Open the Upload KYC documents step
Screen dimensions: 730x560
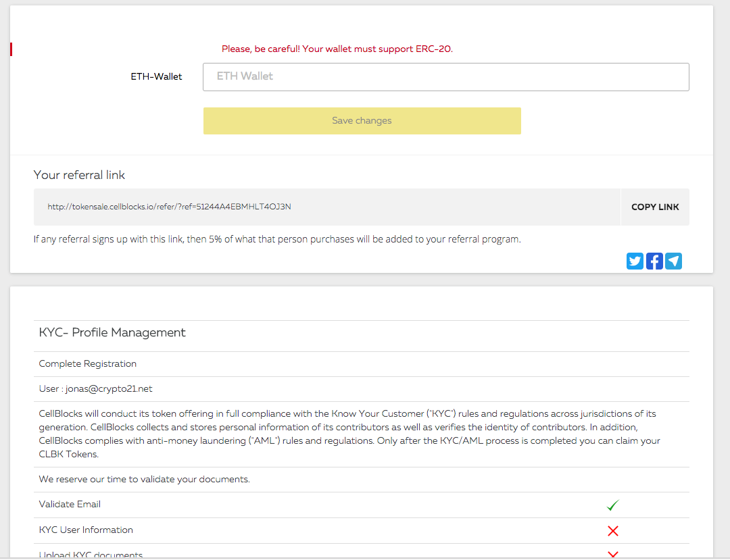91,555
